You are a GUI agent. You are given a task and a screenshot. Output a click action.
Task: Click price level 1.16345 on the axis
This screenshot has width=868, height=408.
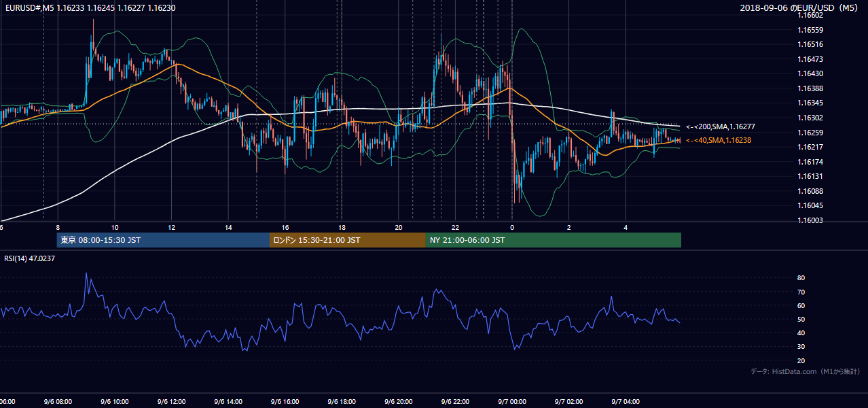tap(810, 103)
